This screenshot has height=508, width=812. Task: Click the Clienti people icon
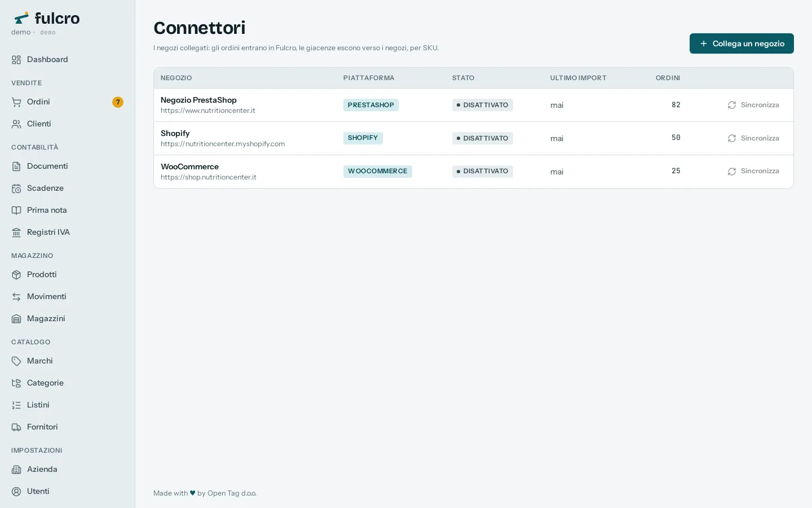point(16,124)
